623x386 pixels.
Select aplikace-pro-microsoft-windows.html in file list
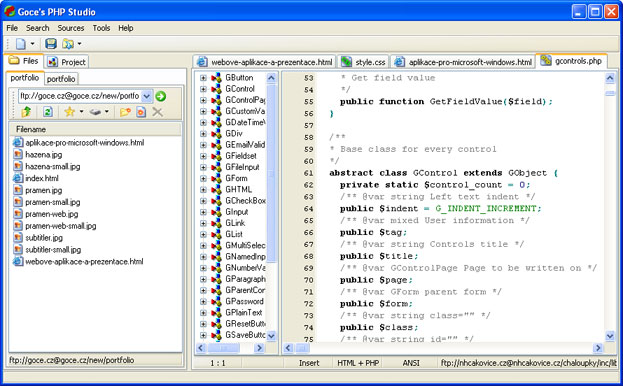(85, 143)
